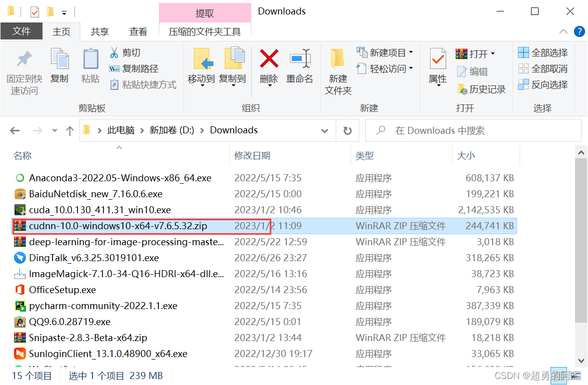
Task: Click the Search Downloads box
Action: tap(473, 130)
